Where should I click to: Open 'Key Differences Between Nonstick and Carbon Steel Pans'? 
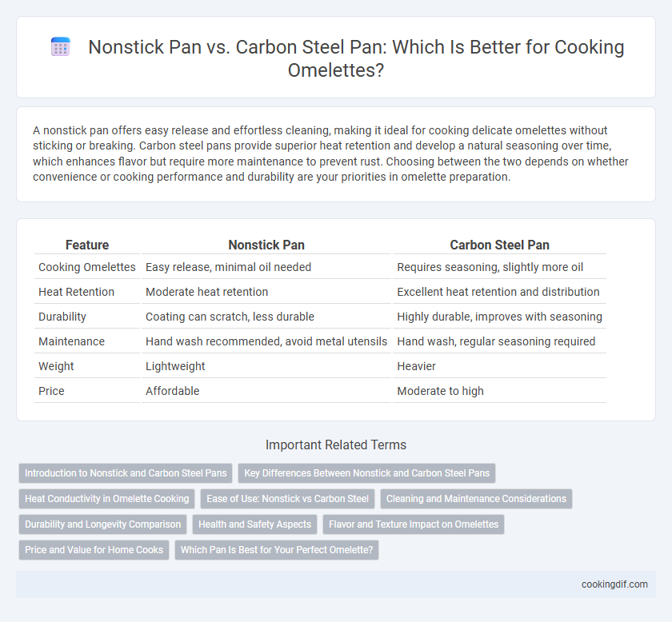(x=367, y=473)
